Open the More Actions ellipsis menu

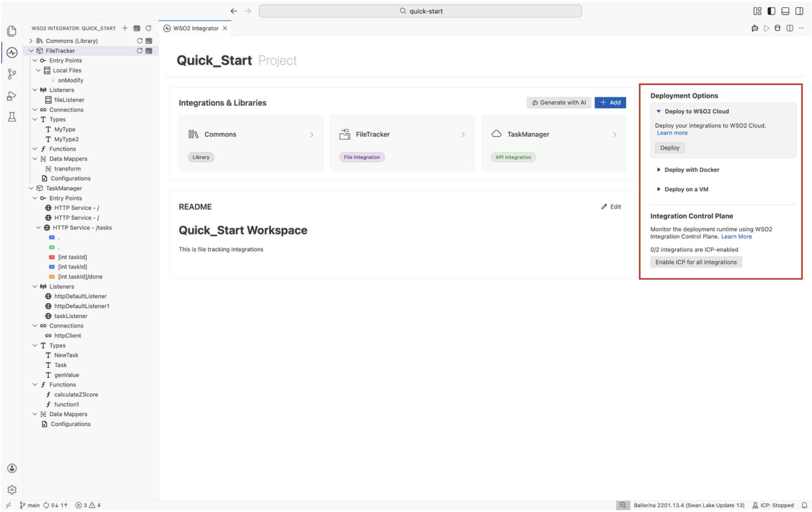[x=801, y=28]
